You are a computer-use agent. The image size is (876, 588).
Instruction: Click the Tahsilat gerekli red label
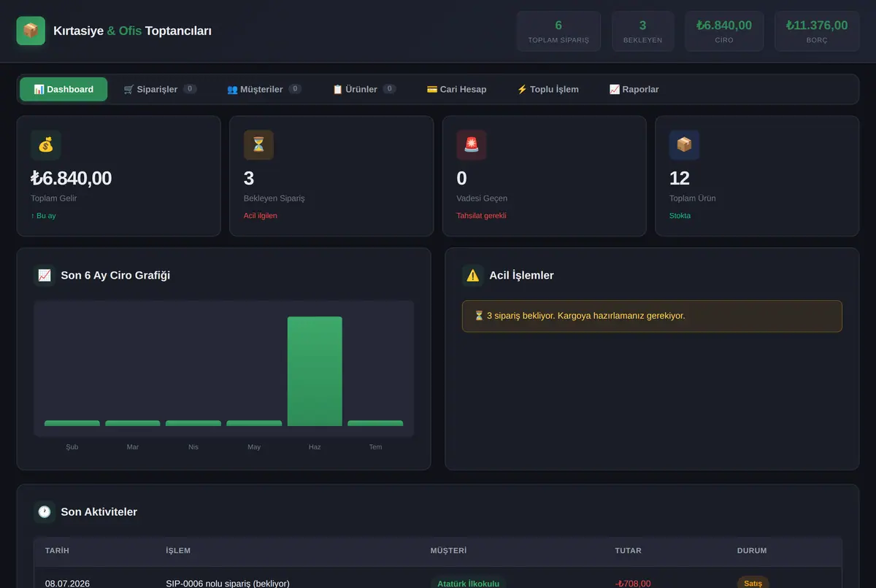(x=481, y=216)
